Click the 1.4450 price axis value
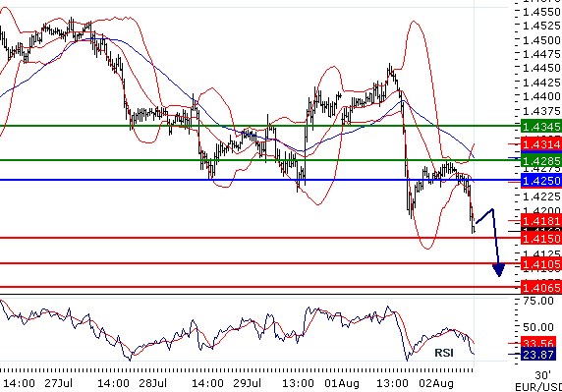The width and height of the screenshot is (562, 392). click(x=541, y=68)
